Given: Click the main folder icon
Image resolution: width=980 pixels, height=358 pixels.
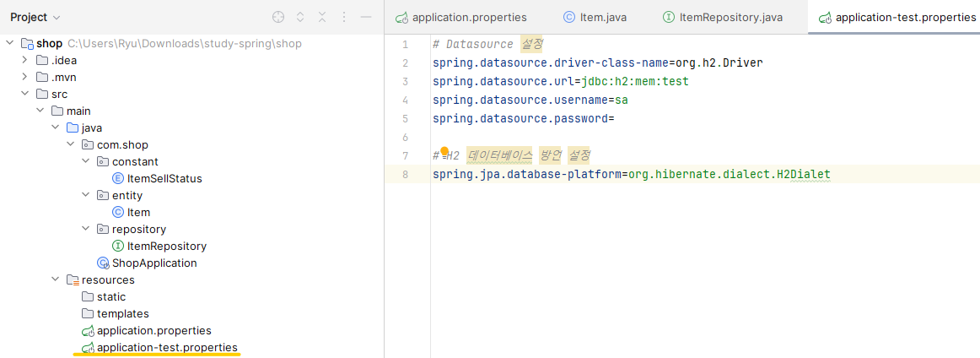Looking at the screenshot, I should pos(57,111).
